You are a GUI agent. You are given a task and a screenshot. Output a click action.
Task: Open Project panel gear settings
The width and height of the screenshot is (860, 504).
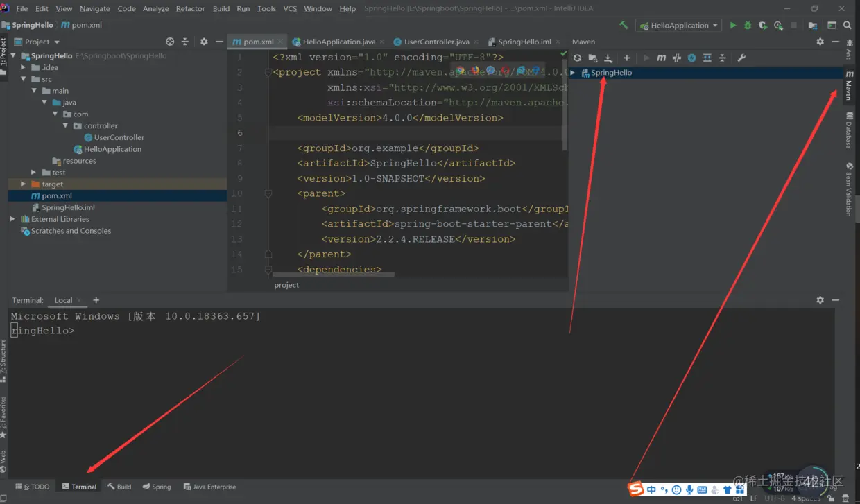(204, 42)
